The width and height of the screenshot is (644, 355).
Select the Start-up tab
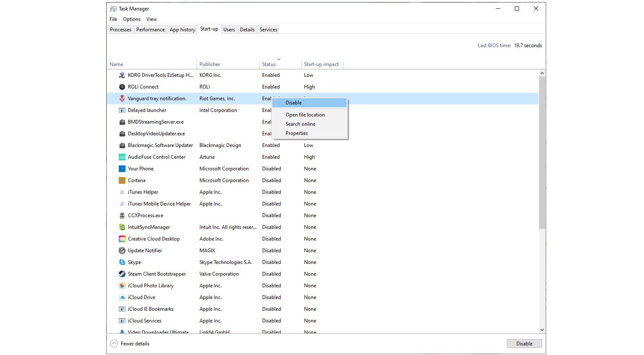(209, 29)
